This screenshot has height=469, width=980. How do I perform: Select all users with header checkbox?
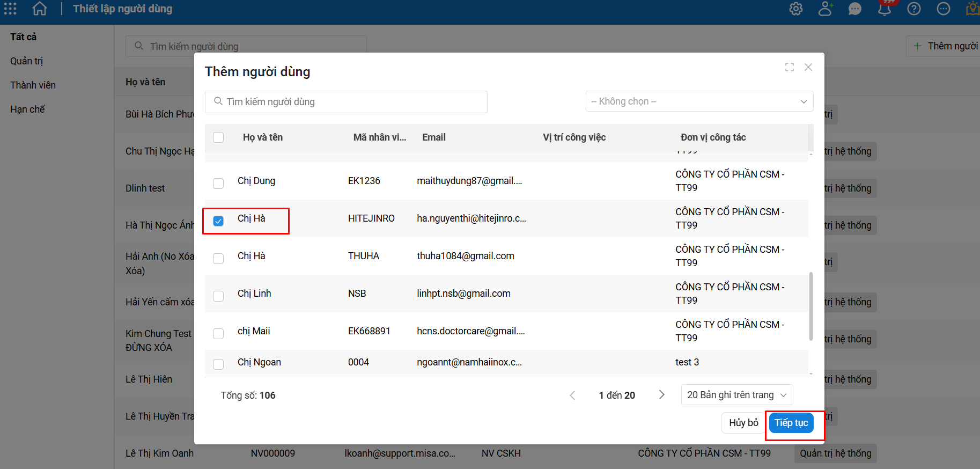218,137
